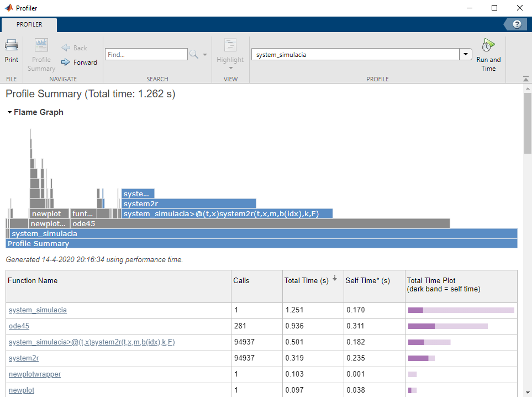Click the 0.936 total time value

(294, 326)
